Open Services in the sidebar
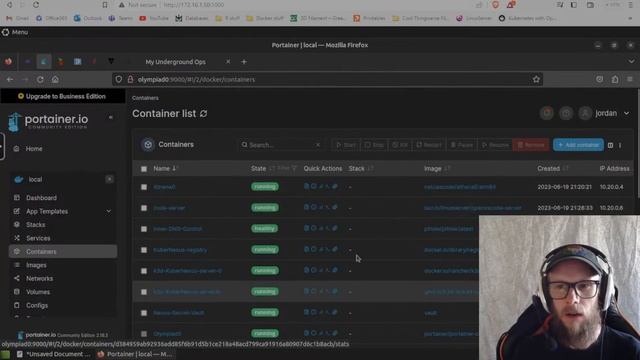The height and width of the screenshot is (360, 640). (x=38, y=238)
